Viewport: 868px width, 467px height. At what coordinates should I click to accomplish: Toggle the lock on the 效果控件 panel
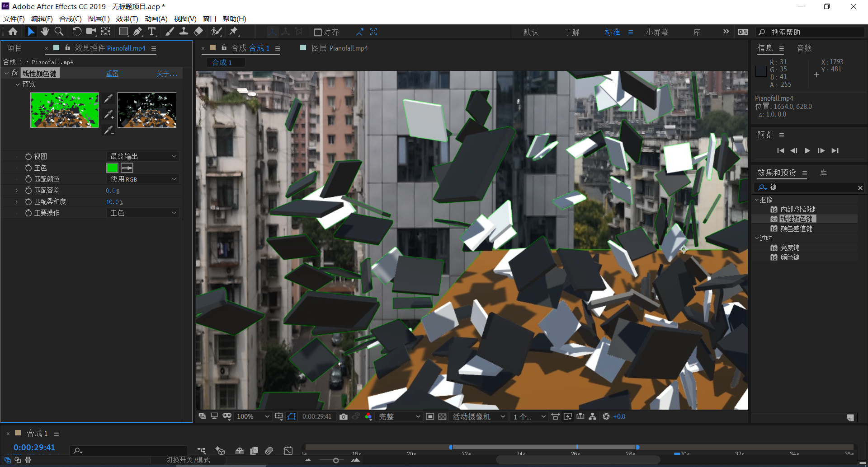click(x=67, y=47)
